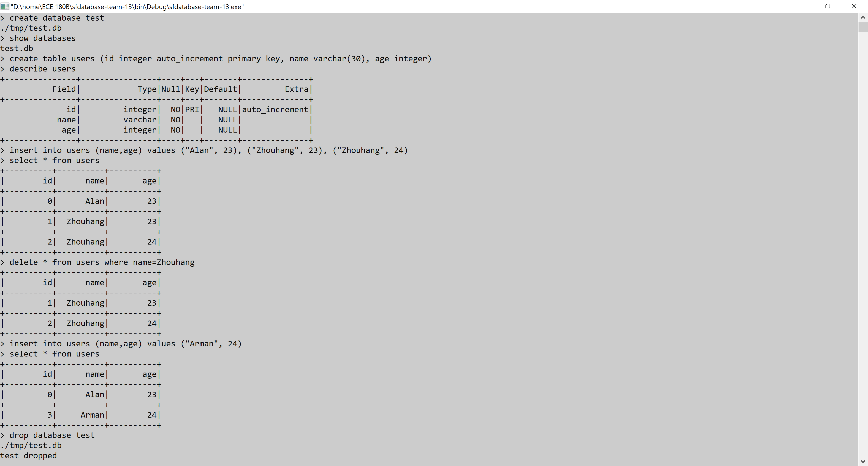
Task: Click the scrollbar up arrow
Action: (863, 17)
